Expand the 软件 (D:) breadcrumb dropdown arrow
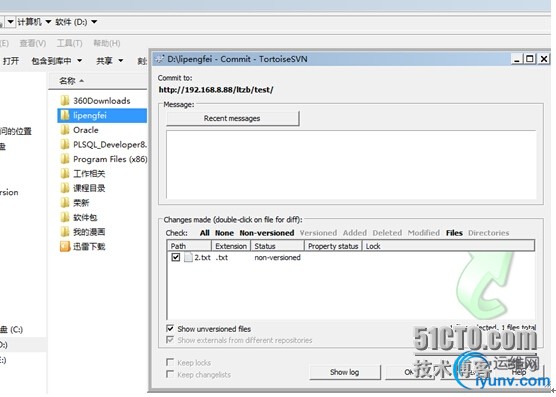 pos(94,22)
